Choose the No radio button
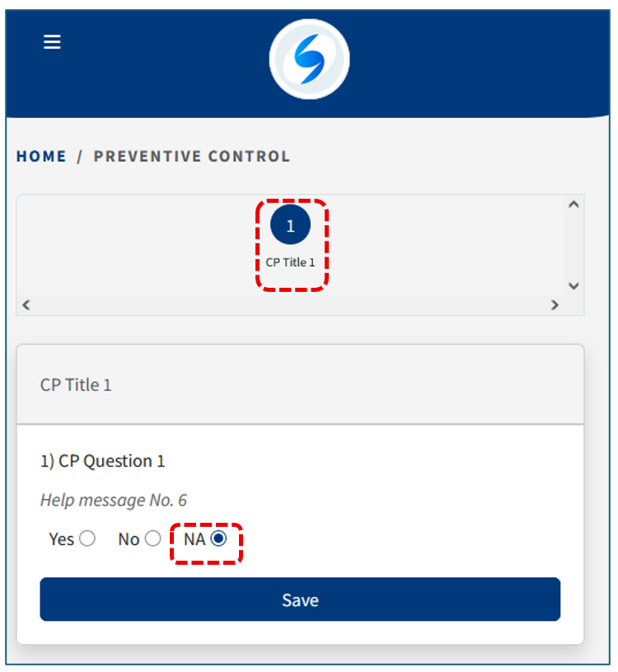The image size is (618, 672). point(152,539)
